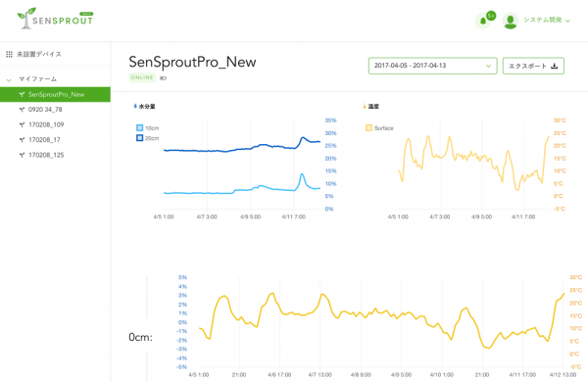
Task: Click the water drop icon by 水分量
Action: 135,106
